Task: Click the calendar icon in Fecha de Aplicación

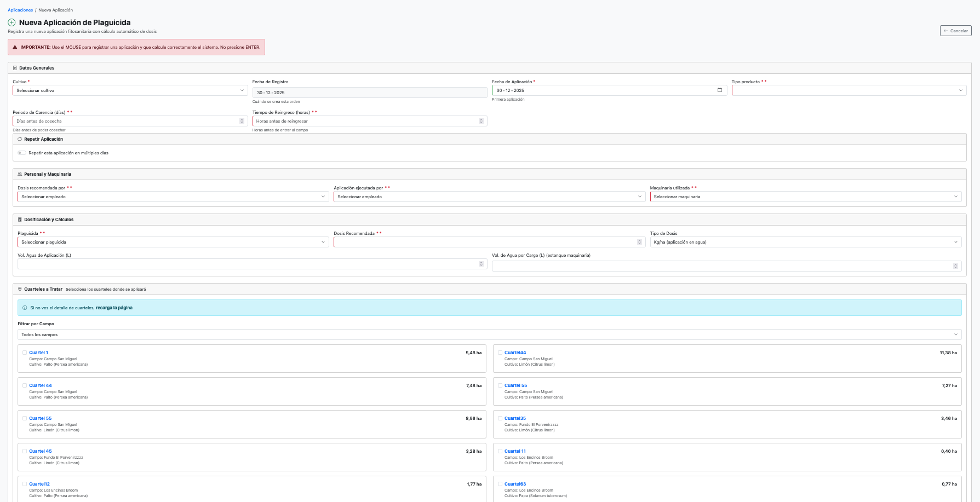Action: coord(719,90)
